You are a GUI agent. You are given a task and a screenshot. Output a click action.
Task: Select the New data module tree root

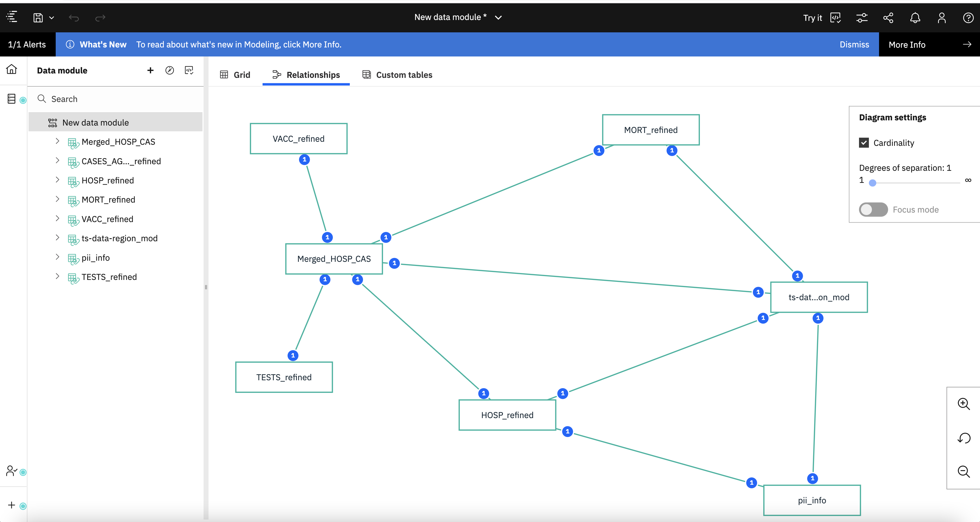click(x=116, y=123)
